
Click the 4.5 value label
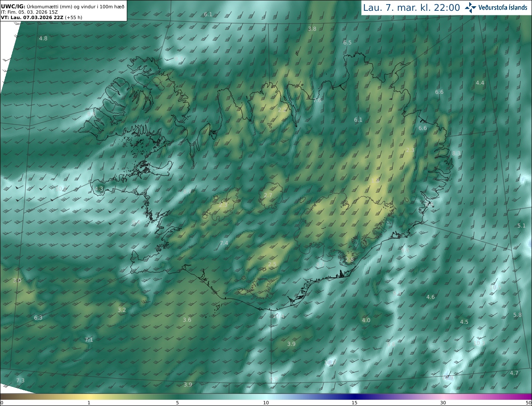pyautogui.click(x=464, y=322)
